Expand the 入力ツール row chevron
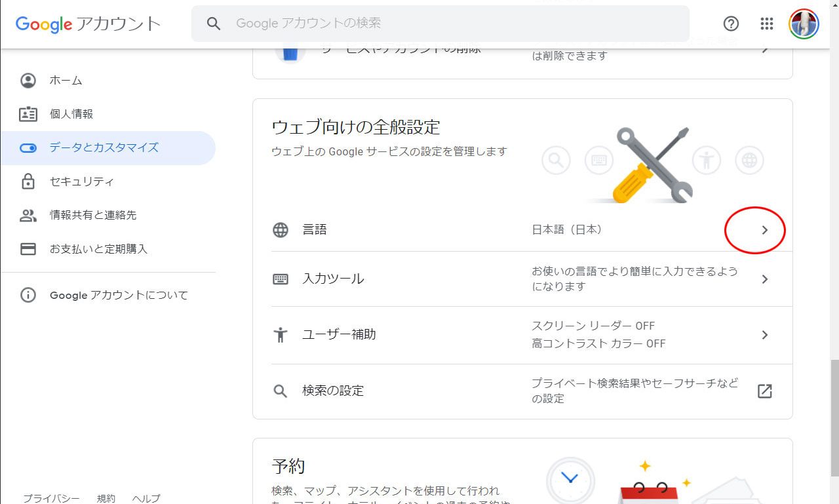Image resolution: width=839 pixels, height=504 pixels. [764, 279]
